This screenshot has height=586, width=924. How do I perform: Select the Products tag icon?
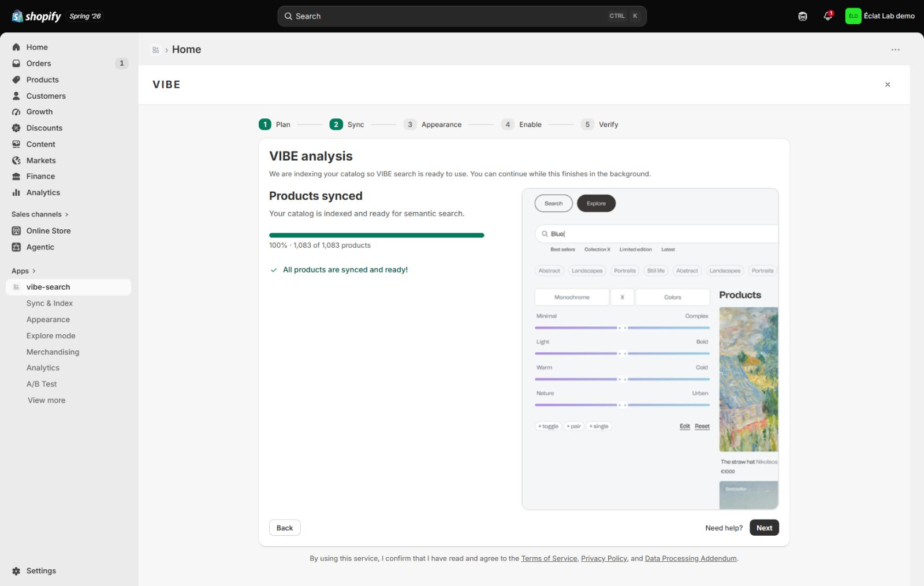tap(16, 80)
